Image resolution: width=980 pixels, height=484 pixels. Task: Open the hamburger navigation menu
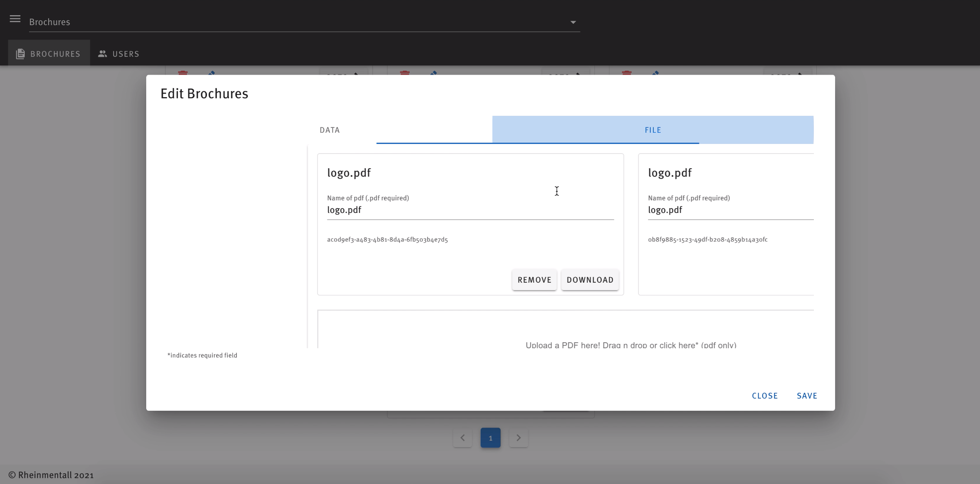[x=15, y=19]
